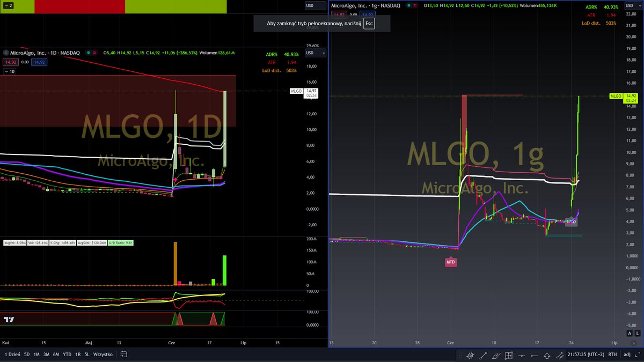Image resolution: width=644 pixels, height=362 pixels.
Task: Select the 1R time range
Action: (78, 354)
